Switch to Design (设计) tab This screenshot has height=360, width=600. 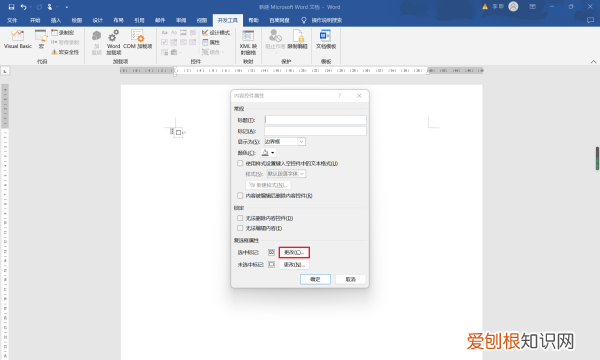click(x=98, y=20)
